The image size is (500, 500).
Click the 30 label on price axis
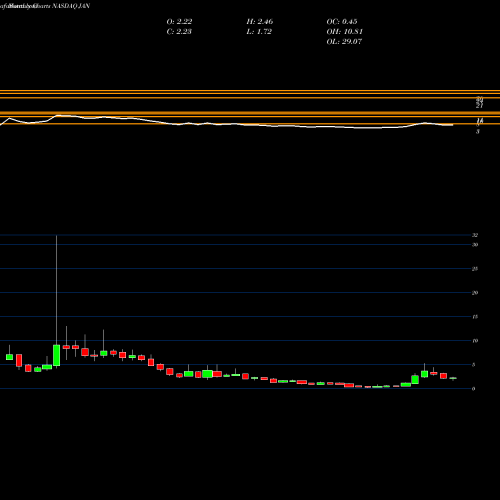[475, 245]
